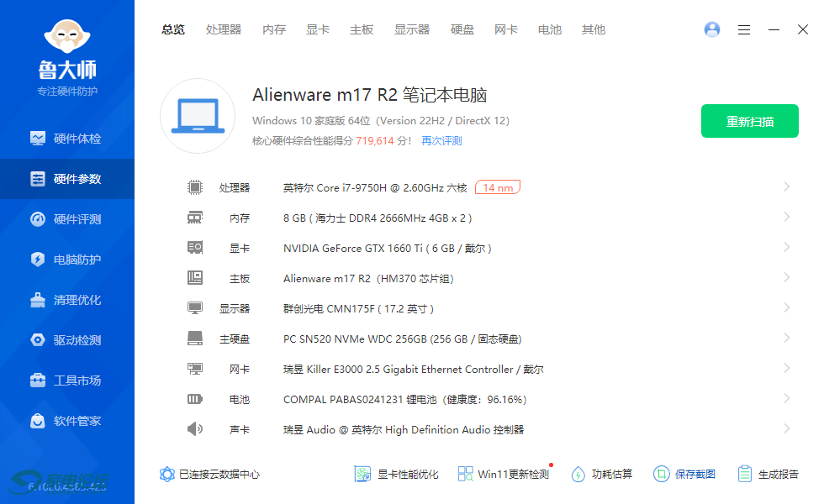Expand 主硬盘 row details arrow
Viewport: 824px width, 504px height.
[x=787, y=338]
